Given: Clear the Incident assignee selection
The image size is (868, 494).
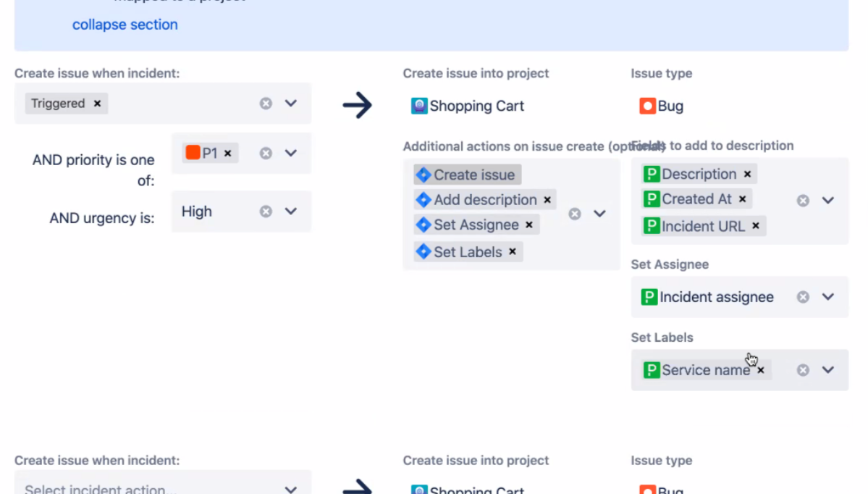Looking at the screenshot, I should [803, 297].
